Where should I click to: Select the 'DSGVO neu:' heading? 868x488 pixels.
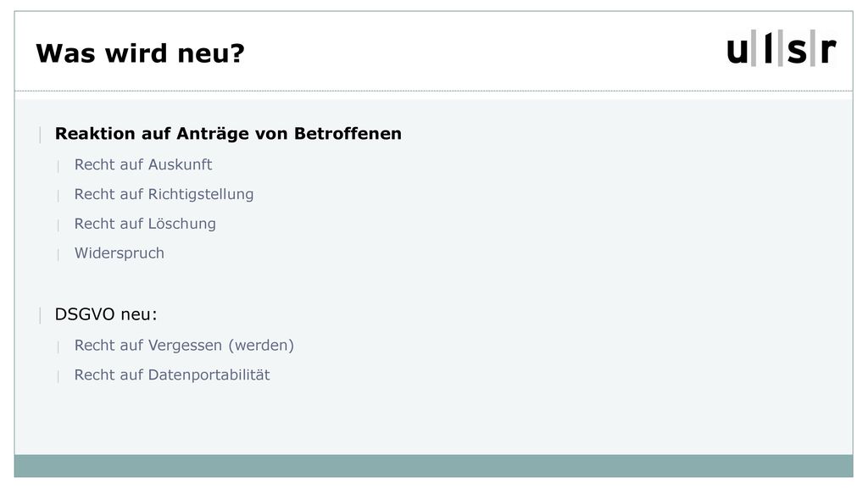[x=106, y=314]
